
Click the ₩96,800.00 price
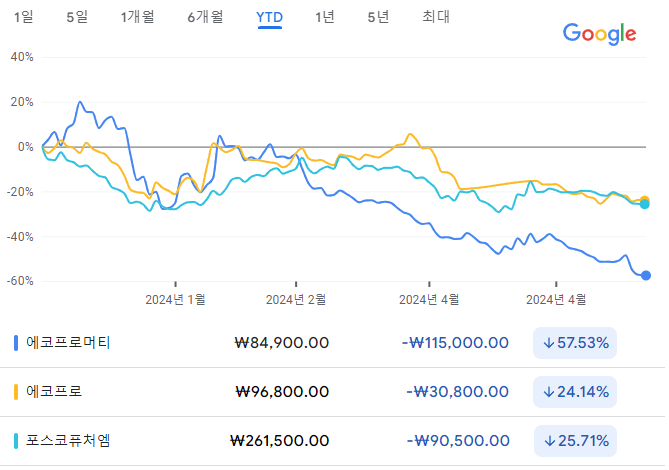click(x=282, y=392)
